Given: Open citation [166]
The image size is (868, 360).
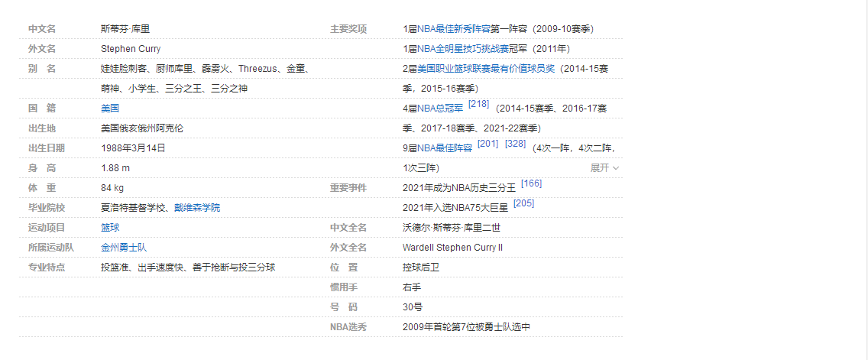Looking at the screenshot, I should (532, 183).
